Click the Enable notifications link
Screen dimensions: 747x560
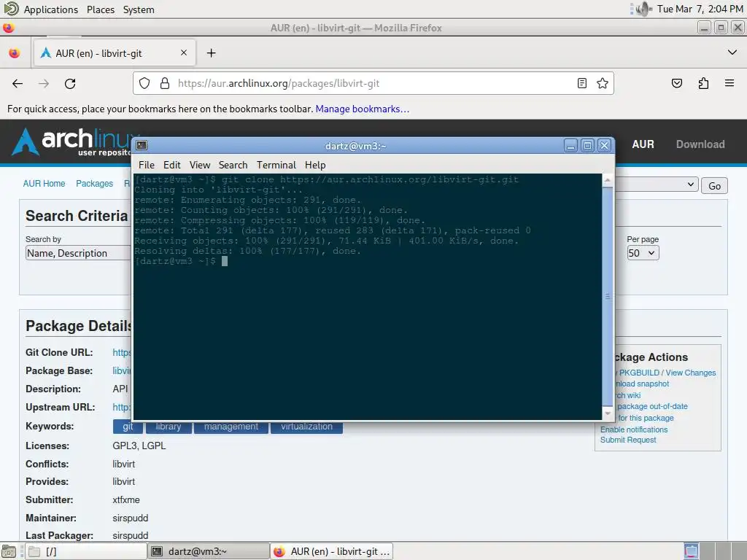pyautogui.click(x=634, y=429)
